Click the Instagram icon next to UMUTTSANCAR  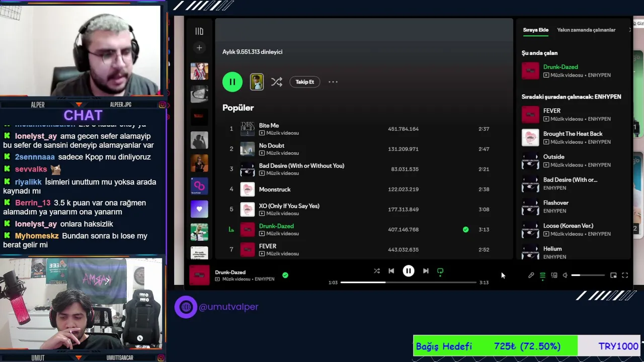coord(162,358)
